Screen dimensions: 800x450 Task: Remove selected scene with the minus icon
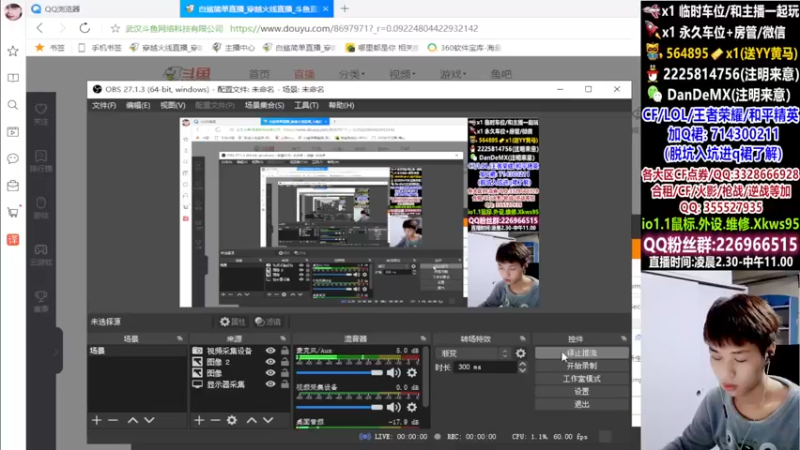[113, 420]
